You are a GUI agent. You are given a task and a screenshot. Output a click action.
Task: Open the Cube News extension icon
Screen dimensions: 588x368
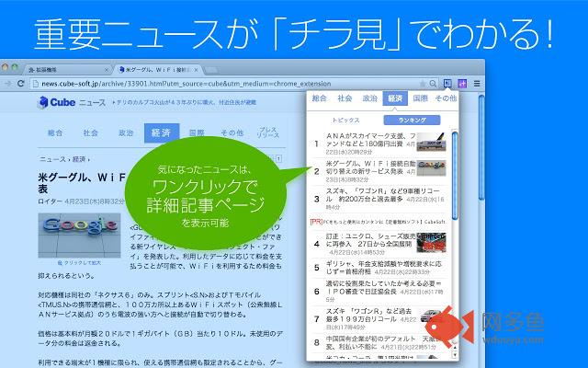click(447, 83)
